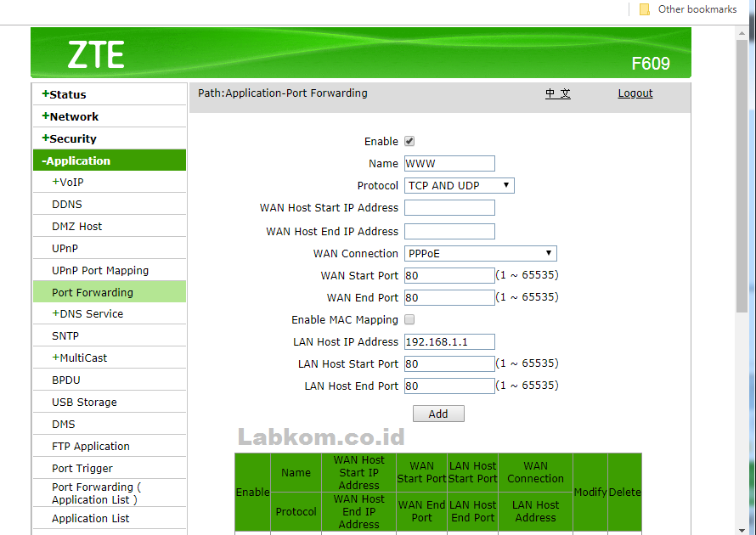756x535 pixels.
Task: Click the Logout link
Action: pos(635,93)
